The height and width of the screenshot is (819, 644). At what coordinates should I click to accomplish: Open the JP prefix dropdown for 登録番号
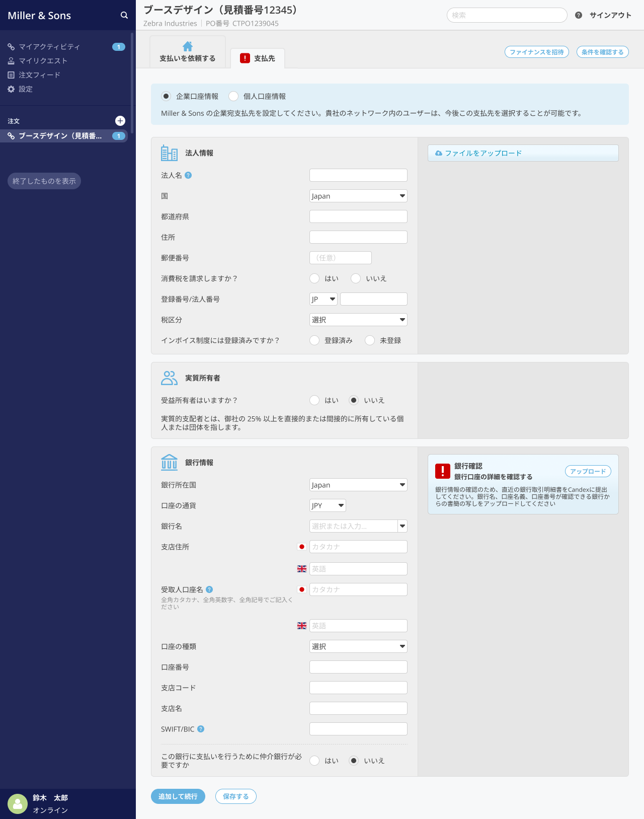(x=324, y=299)
